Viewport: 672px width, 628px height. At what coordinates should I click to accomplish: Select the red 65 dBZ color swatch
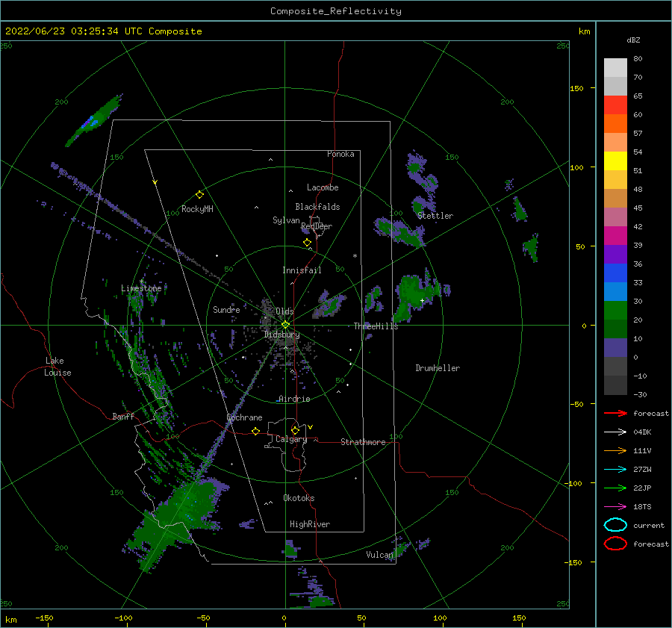[x=615, y=105]
